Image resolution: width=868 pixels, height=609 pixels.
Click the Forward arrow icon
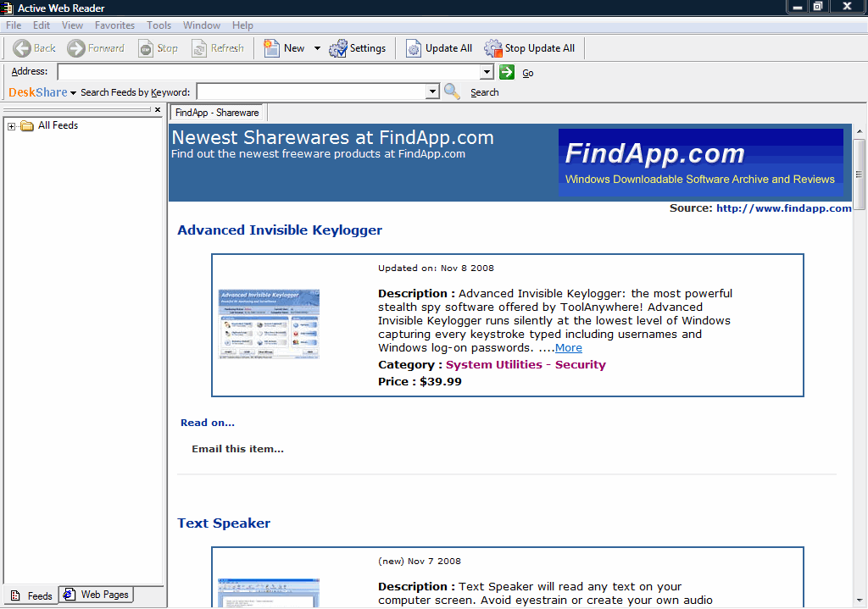click(76, 48)
